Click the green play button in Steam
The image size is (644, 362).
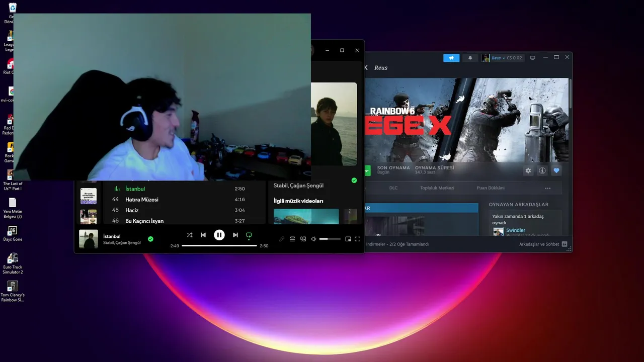(367, 170)
